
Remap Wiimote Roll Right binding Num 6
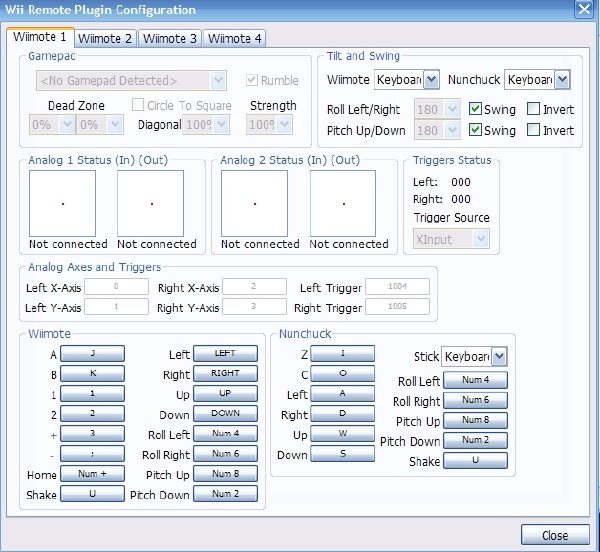click(x=225, y=454)
